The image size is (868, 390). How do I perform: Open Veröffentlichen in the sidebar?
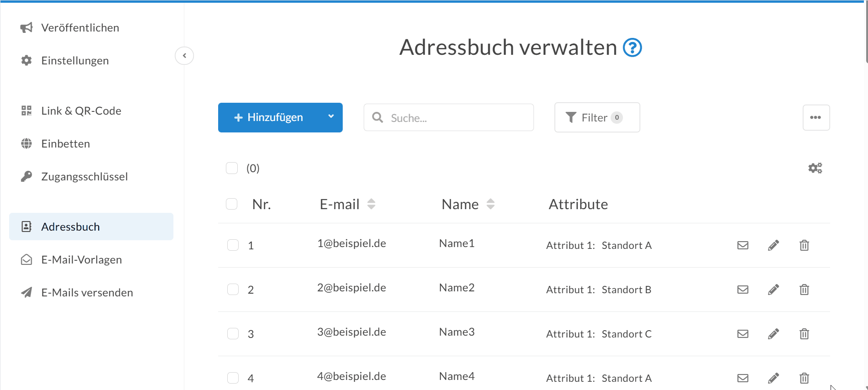pos(91,28)
